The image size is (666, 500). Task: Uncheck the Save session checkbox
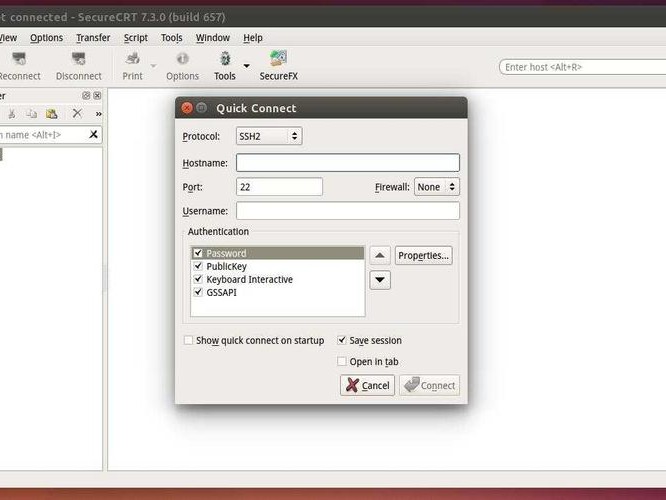click(341, 340)
